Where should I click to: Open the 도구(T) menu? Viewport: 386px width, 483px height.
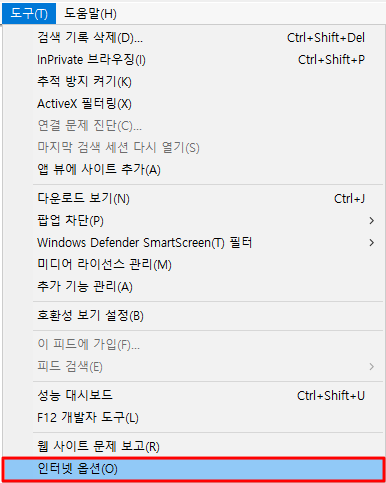[x=29, y=14]
